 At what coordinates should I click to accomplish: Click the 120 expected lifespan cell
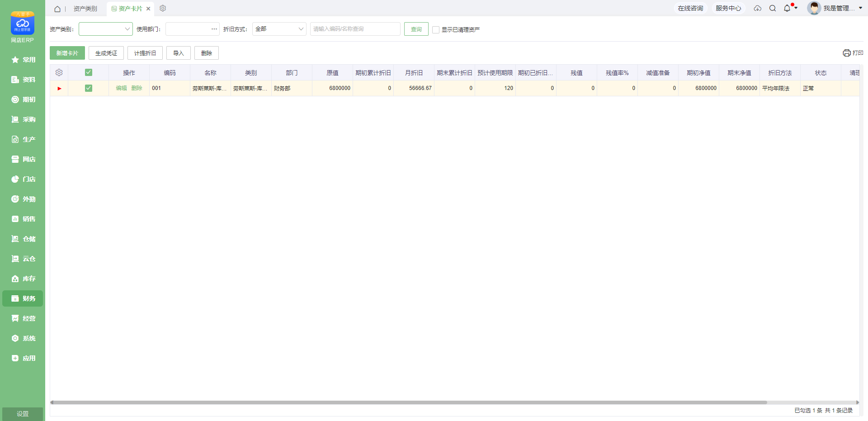tap(495, 88)
